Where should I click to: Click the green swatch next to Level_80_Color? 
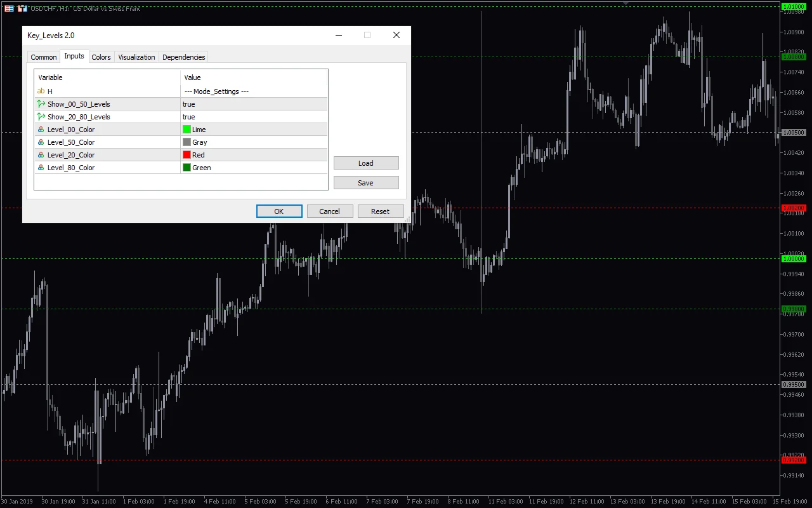pyautogui.click(x=185, y=167)
